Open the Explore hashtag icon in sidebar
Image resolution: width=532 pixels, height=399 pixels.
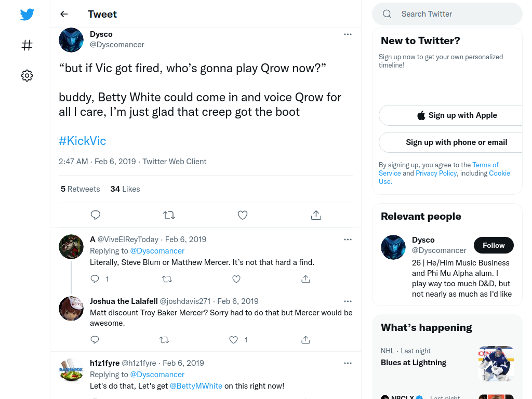pyautogui.click(x=27, y=45)
